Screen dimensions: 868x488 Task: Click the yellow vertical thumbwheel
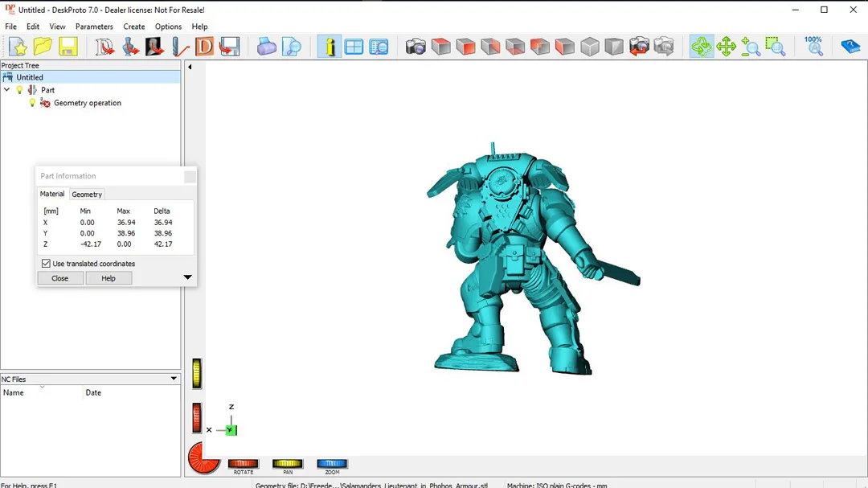197,373
